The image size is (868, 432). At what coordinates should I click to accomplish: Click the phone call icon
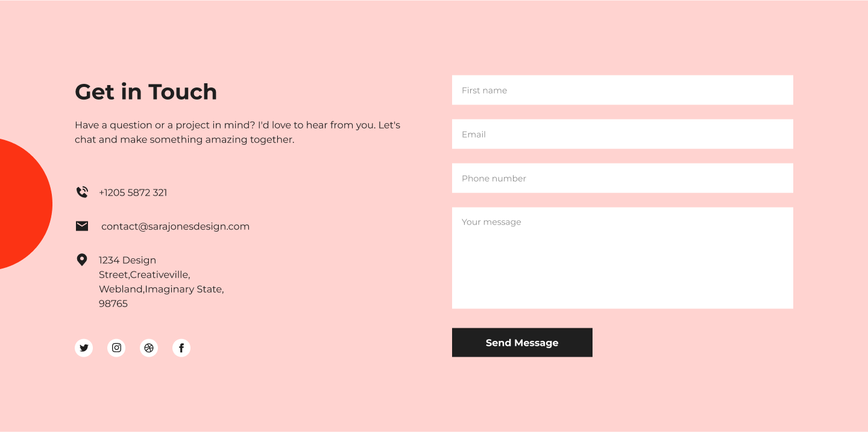(82, 192)
